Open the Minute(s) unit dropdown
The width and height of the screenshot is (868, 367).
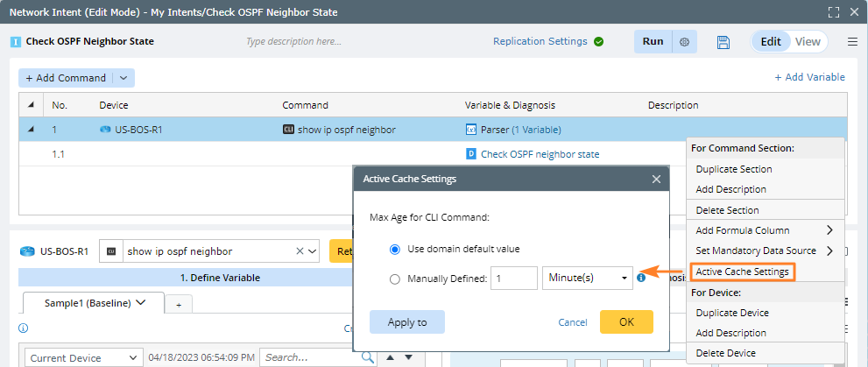[x=588, y=279]
